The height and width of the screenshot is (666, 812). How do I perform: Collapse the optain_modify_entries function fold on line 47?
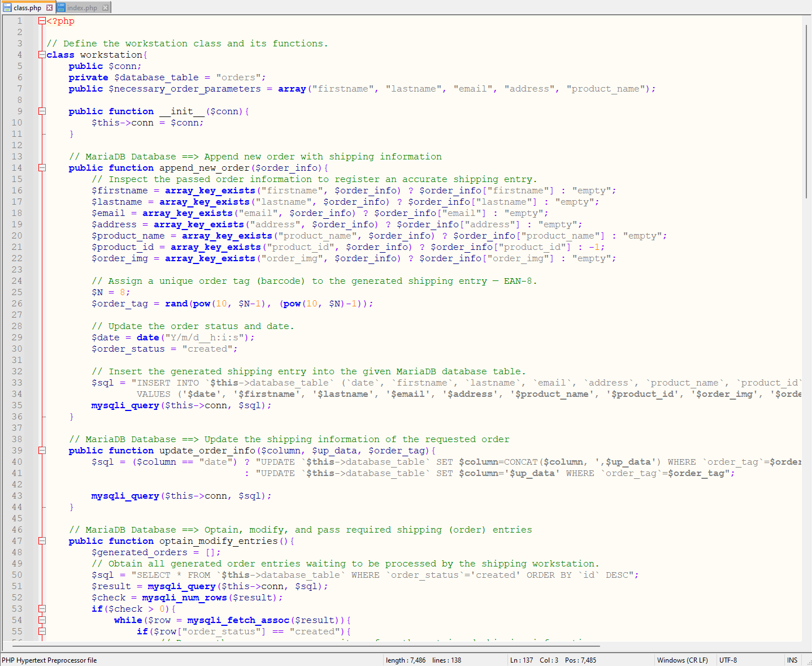click(x=42, y=541)
